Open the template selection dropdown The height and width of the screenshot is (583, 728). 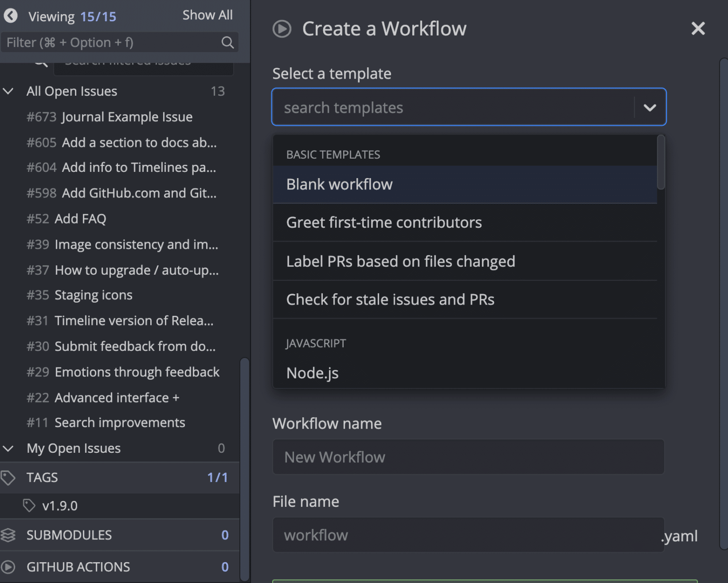[x=650, y=107]
